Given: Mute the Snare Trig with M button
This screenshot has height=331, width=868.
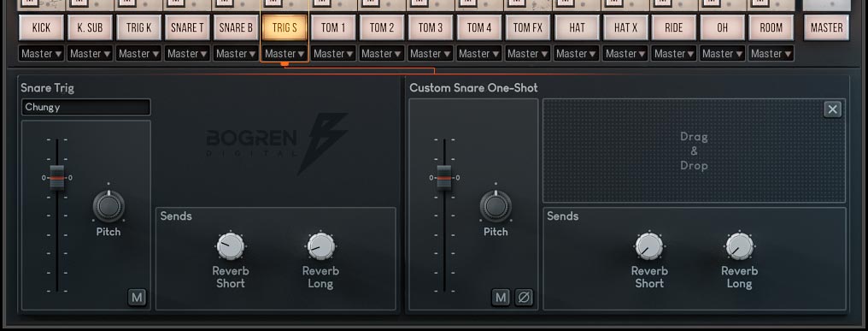Looking at the screenshot, I should pos(137,298).
